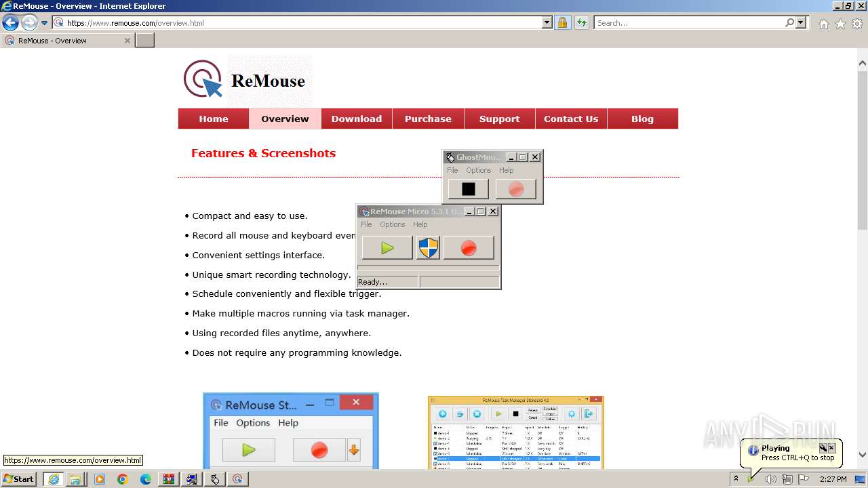
Task: Open the Edge taskbar icon
Action: [146, 479]
